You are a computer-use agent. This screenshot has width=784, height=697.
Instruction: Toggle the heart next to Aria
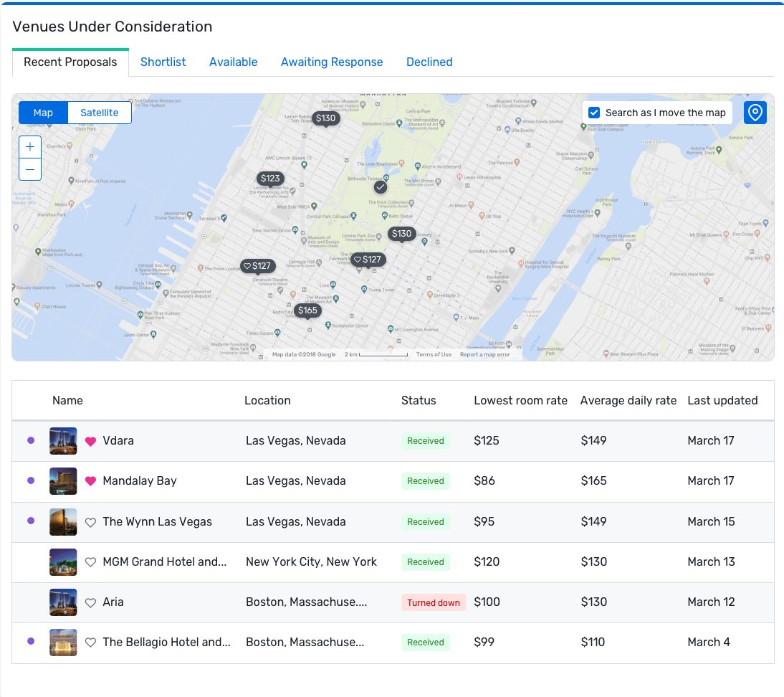click(90, 602)
